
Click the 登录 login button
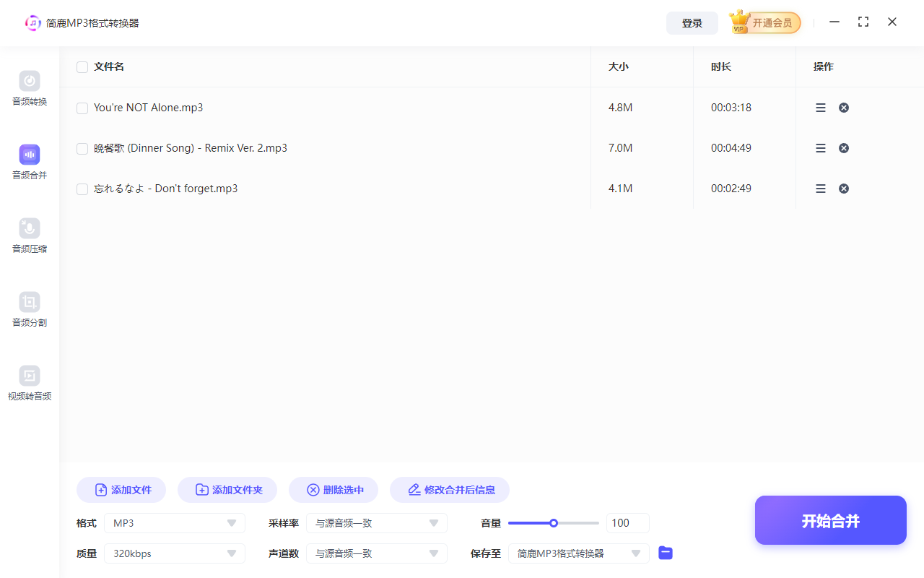pos(692,23)
